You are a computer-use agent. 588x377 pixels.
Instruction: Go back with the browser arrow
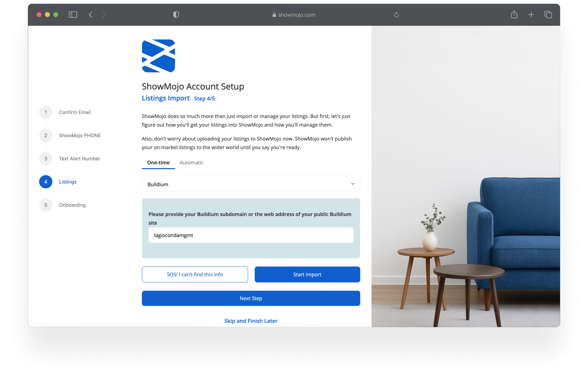[x=91, y=15]
